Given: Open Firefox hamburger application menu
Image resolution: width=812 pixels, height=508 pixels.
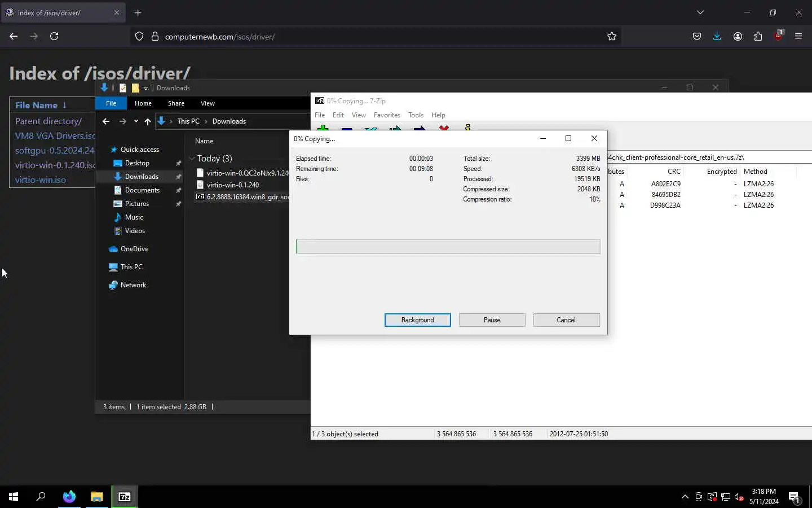Looking at the screenshot, I should click(x=798, y=36).
